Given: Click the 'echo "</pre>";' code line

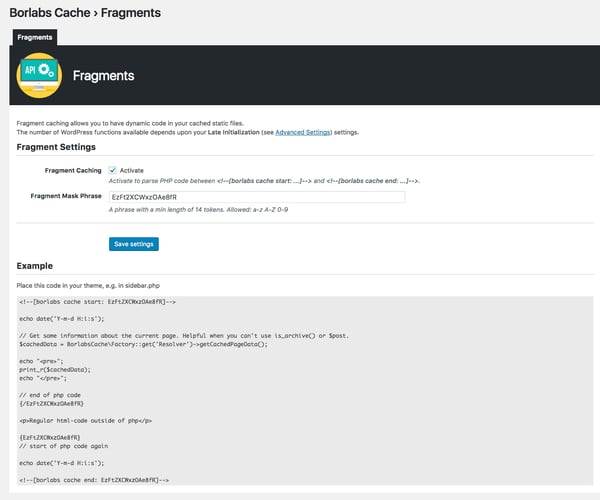Looking at the screenshot, I should (43, 378).
